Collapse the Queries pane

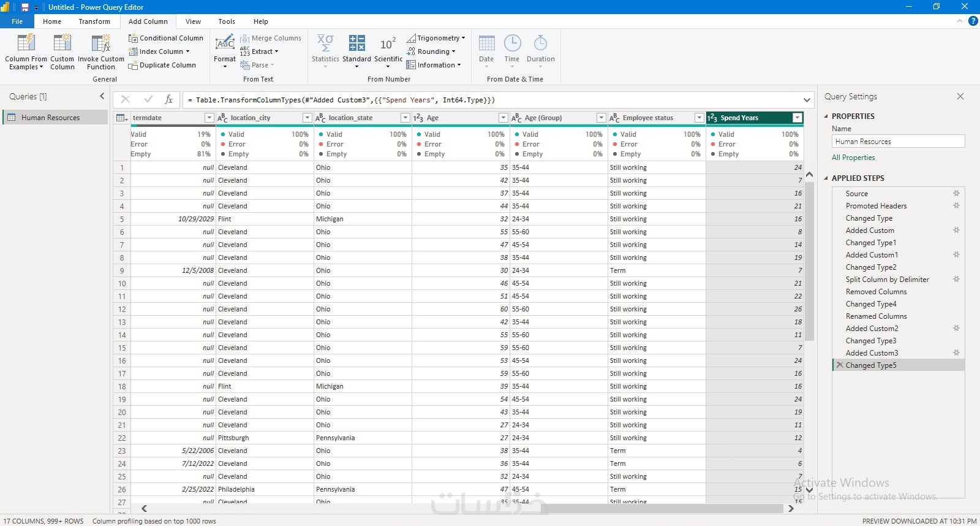pyautogui.click(x=102, y=96)
